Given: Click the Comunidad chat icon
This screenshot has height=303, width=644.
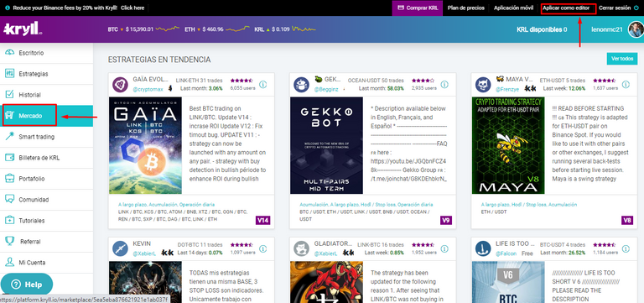Looking at the screenshot, I should coord(9,200).
